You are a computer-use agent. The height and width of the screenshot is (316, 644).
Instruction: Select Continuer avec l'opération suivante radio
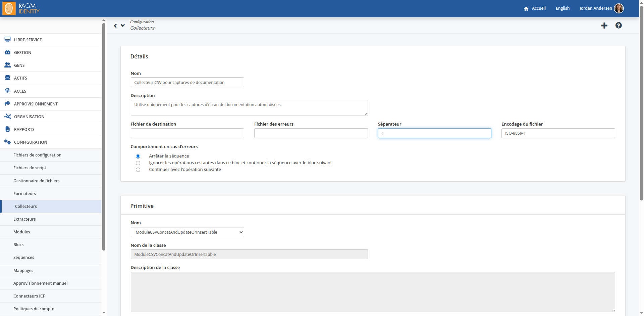138,170
